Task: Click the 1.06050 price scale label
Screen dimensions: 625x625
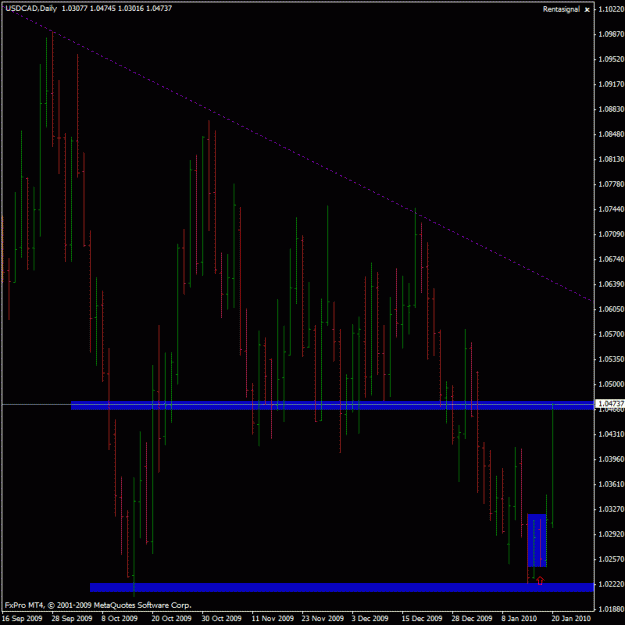Action: [x=611, y=309]
